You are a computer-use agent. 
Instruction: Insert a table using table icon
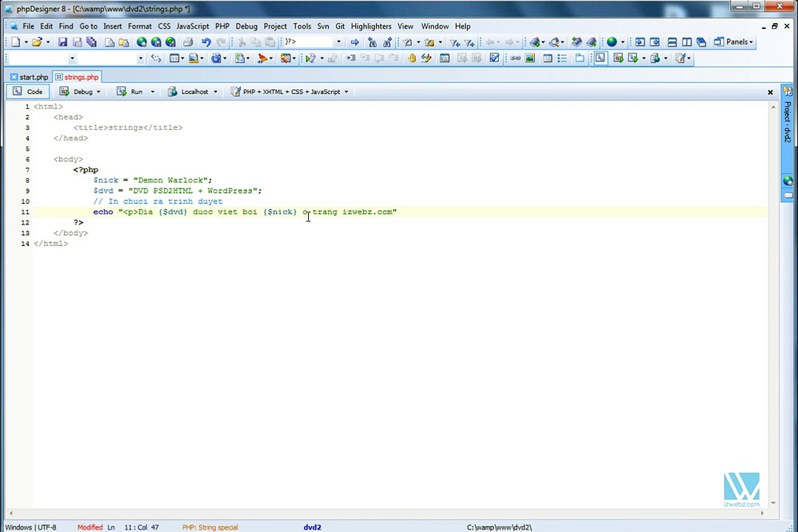point(548,58)
